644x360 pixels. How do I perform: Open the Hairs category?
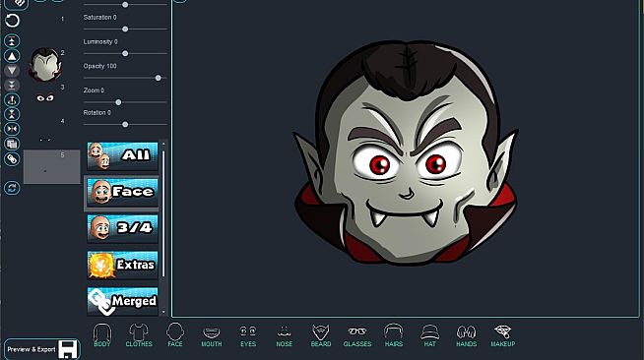click(394, 335)
